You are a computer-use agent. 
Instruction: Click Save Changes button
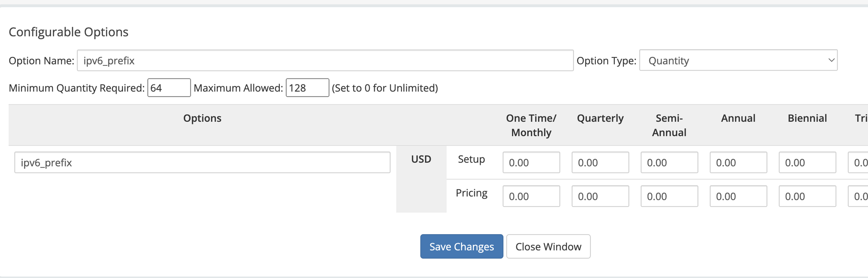[x=462, y=246]
